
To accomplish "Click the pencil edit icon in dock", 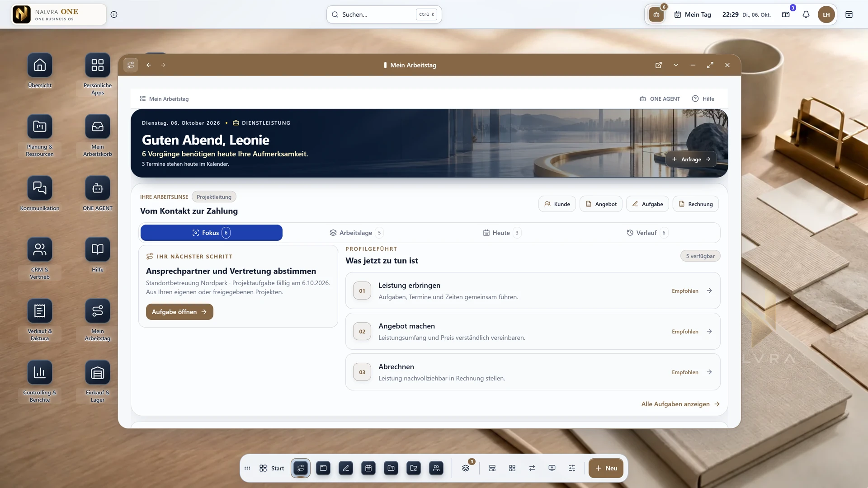I will (346, 468).
